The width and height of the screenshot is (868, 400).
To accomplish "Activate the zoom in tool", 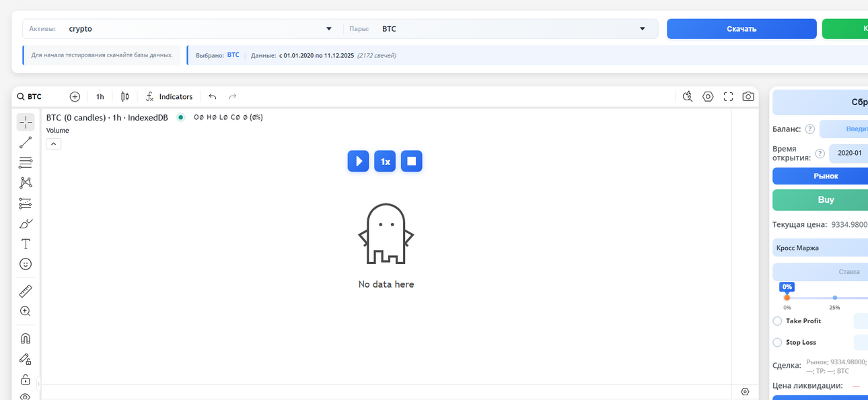I will point(26,311).
